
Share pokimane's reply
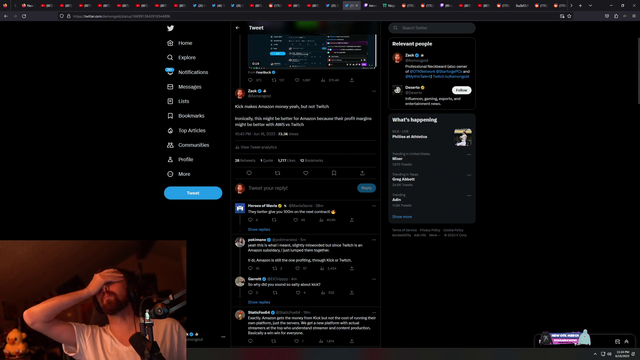click(351, 269)
